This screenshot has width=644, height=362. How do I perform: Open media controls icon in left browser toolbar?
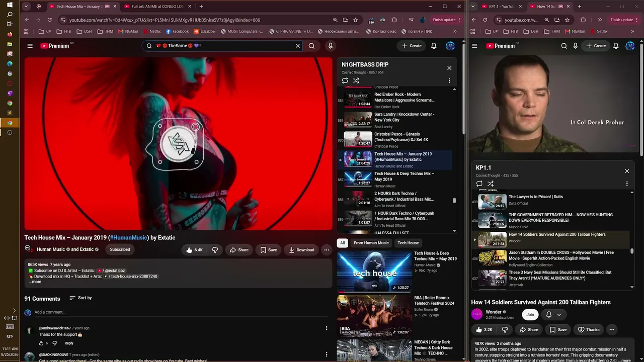(x=411, y=20)
